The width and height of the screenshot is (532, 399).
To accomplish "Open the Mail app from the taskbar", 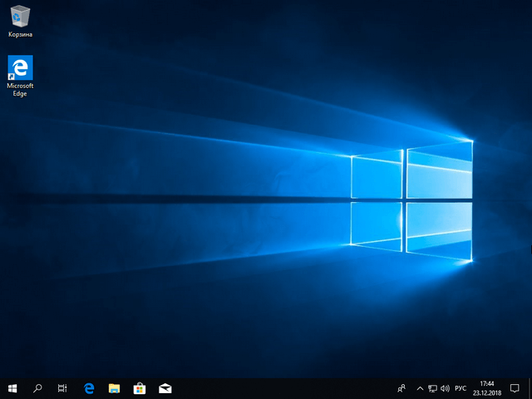I will click(x=165, y=388).
